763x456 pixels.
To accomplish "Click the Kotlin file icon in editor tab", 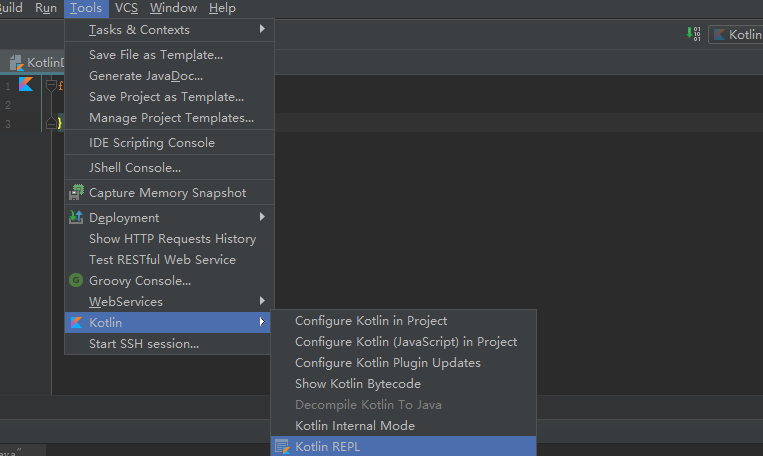I will 17,63.
